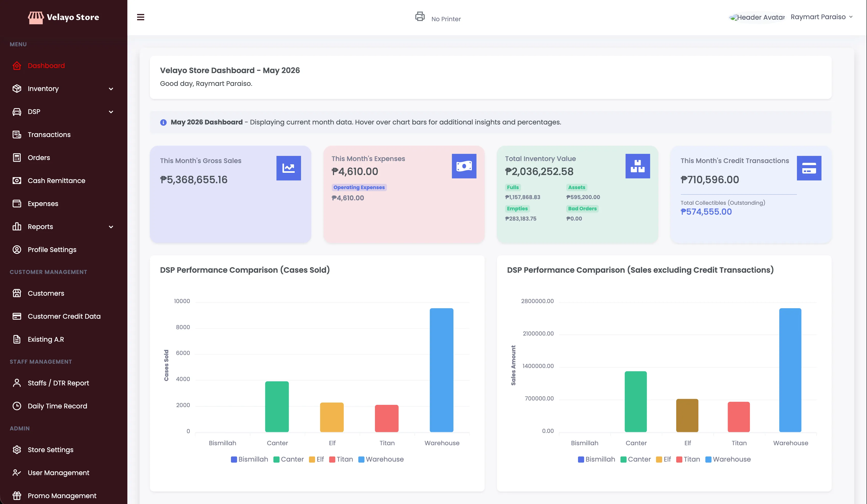Click the Expenses wallet icon
The height and width of the screenshot is (504, 867).
(x=17, y=204)
